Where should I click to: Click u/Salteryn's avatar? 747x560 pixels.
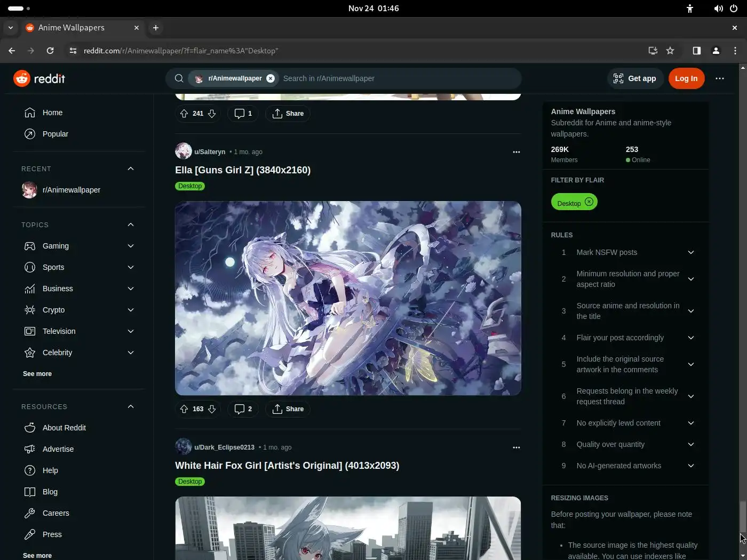tap(184, 151)
